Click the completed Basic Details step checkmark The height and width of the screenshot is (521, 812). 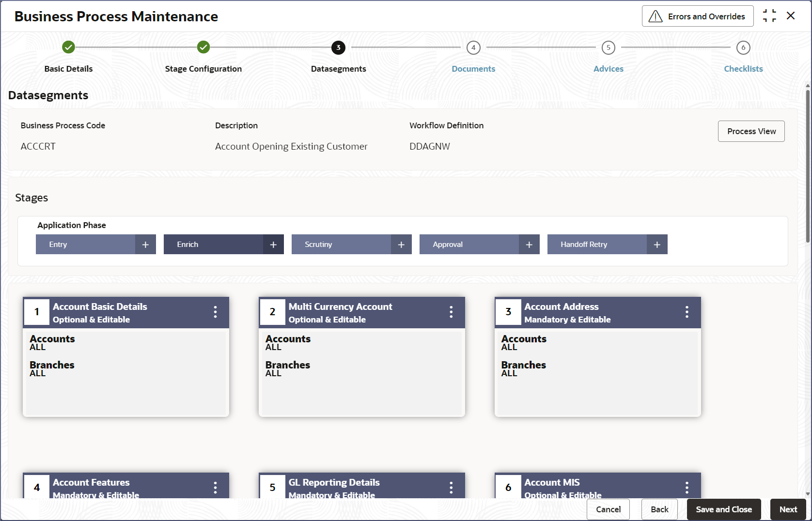pyautogui.click(x=68, y=47)
